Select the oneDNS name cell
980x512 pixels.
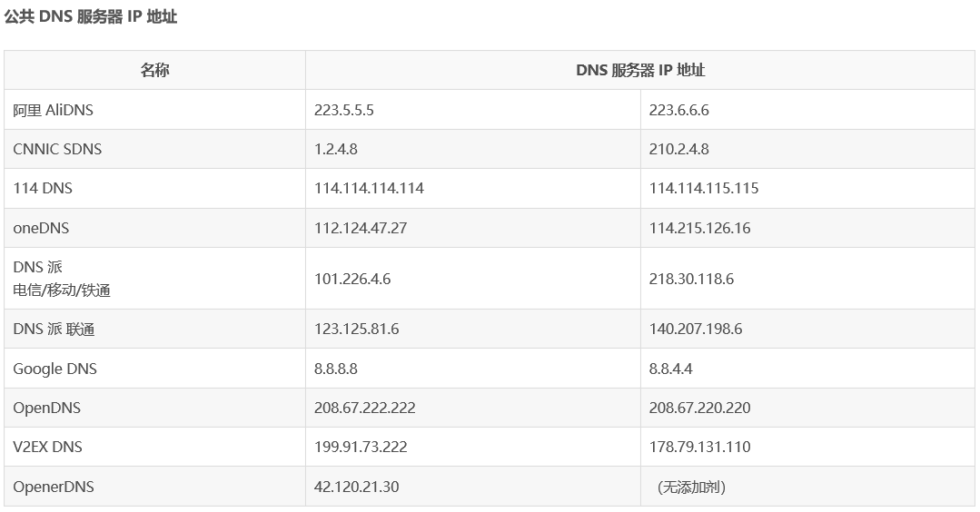coord(155,228)
